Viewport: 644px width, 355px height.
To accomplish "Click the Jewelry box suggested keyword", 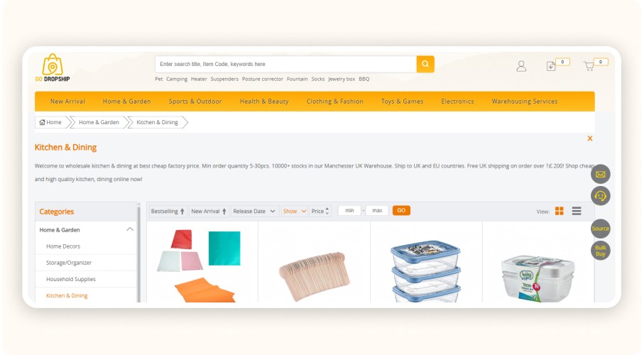I will 342,79.
